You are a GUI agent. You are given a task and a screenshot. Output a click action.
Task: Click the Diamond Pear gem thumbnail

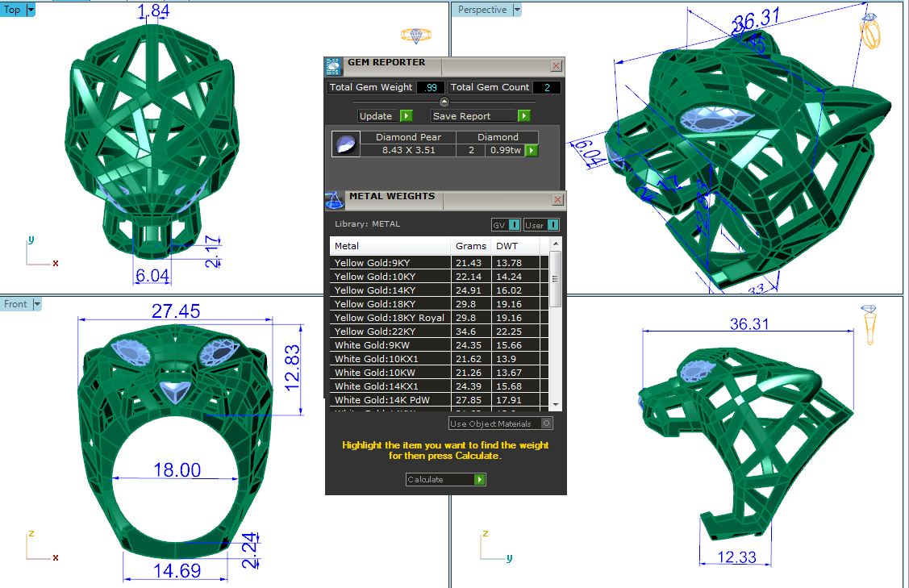pos(345,144)
